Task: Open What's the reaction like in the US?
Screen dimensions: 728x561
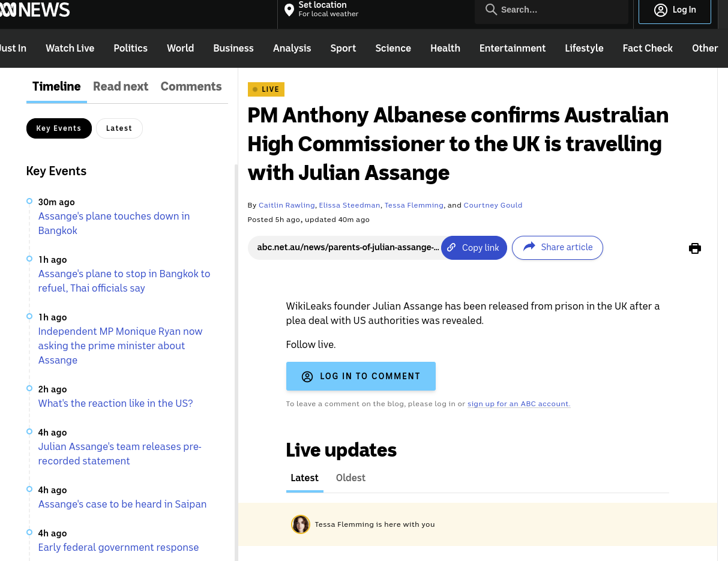Action: [x=115, y=403]
